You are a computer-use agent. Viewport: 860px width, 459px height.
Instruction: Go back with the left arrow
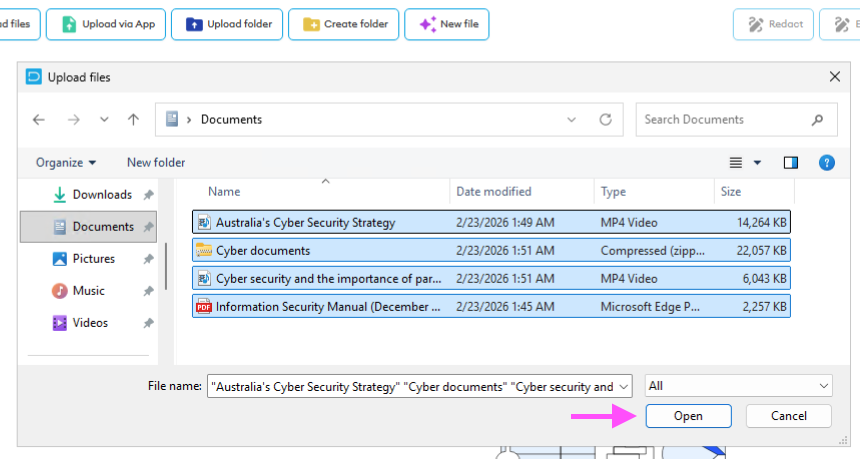click(x=39, y=120)
